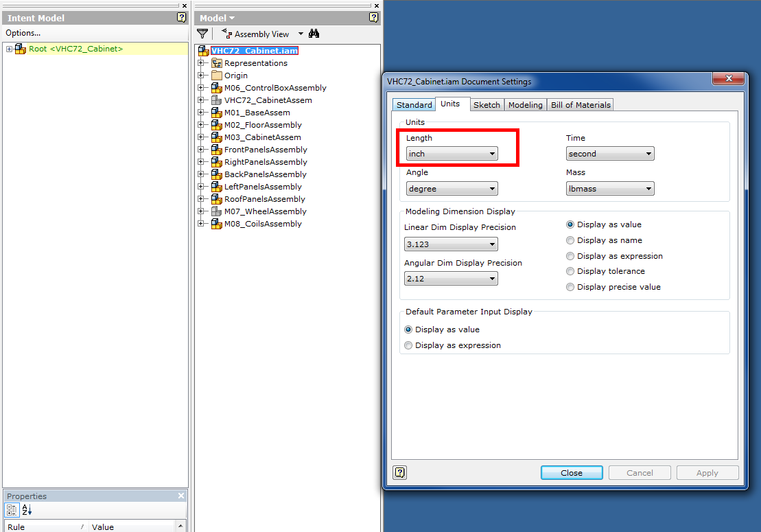Click the scrollbar arrow in the Properties panel
Viewport: 761px width, 532px height.
(x=180, y=526)
